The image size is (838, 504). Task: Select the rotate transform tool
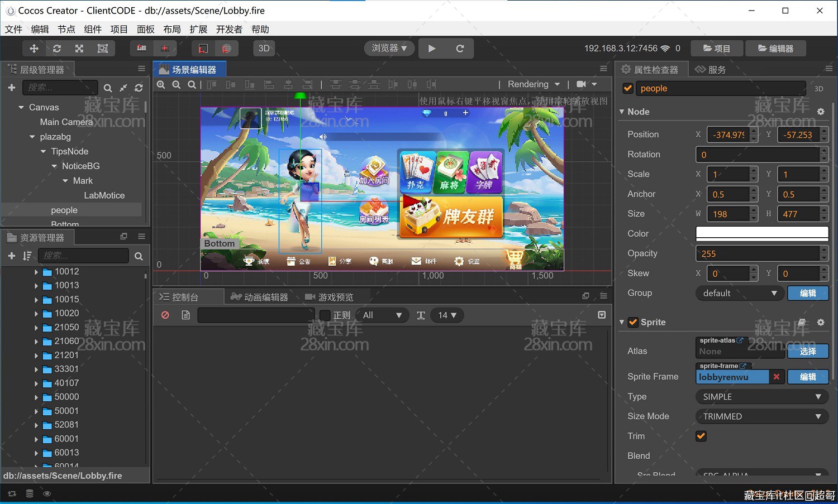coord(57,49)
